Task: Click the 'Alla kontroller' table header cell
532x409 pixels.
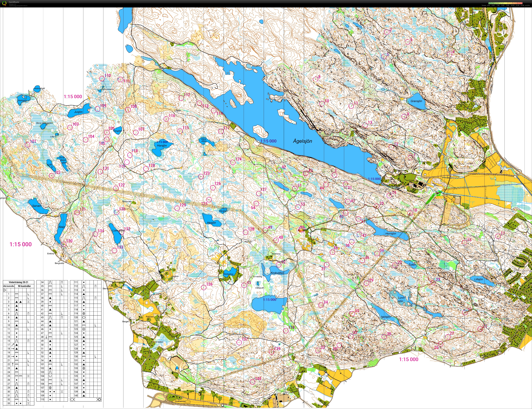Action: [x=9, y=286]
